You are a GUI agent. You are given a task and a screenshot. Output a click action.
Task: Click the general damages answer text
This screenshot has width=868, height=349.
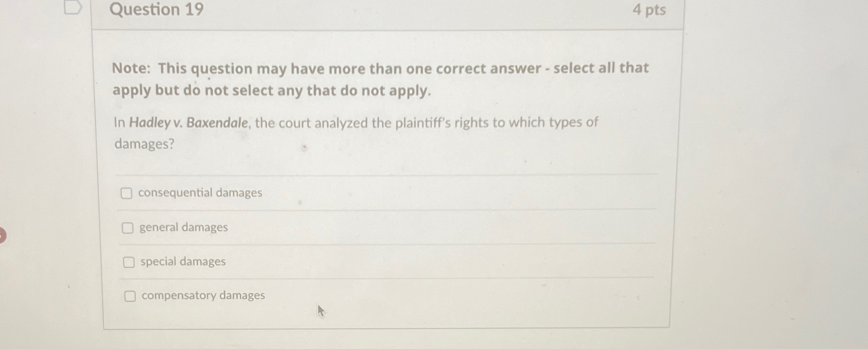(x=183, y=227)
